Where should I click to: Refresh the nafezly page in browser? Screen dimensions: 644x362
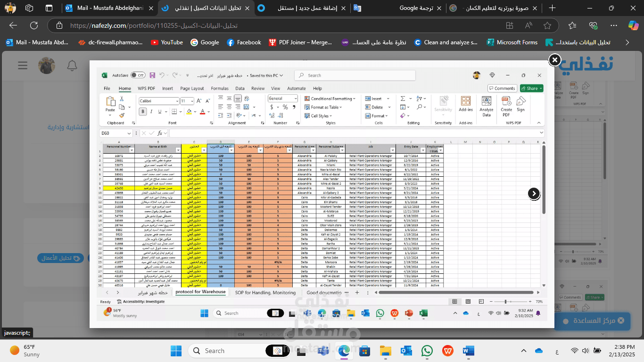(34, 25)
